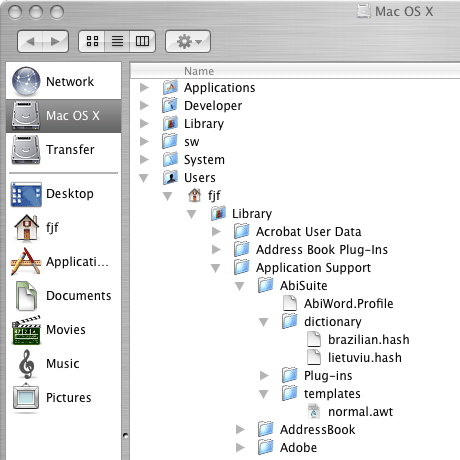This screenshot has width=460, height=460.
Task: Open the Action gear menu
Action: [x=188, y=41]
